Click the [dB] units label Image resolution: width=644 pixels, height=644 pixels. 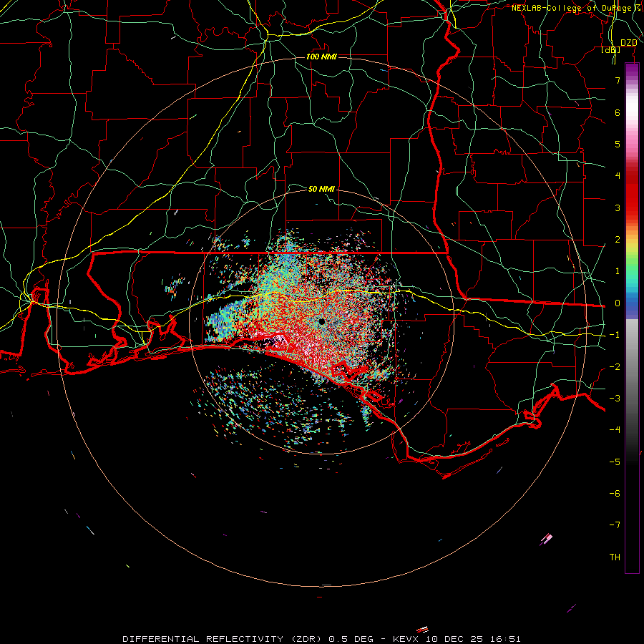pos(611,49)
